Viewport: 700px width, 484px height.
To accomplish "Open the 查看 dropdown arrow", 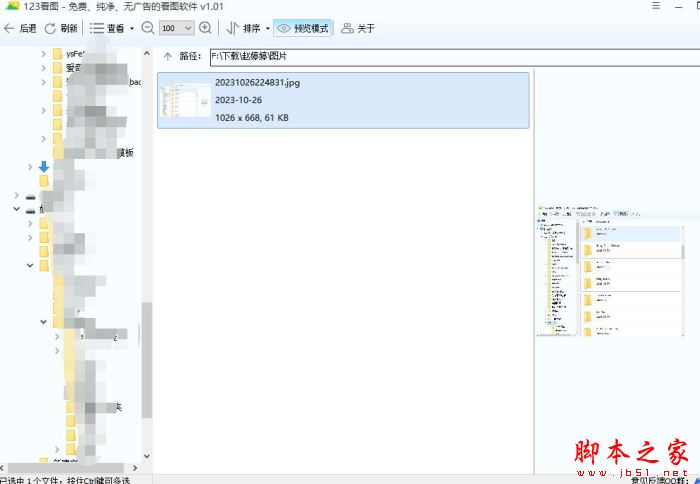I will point(132,28).
